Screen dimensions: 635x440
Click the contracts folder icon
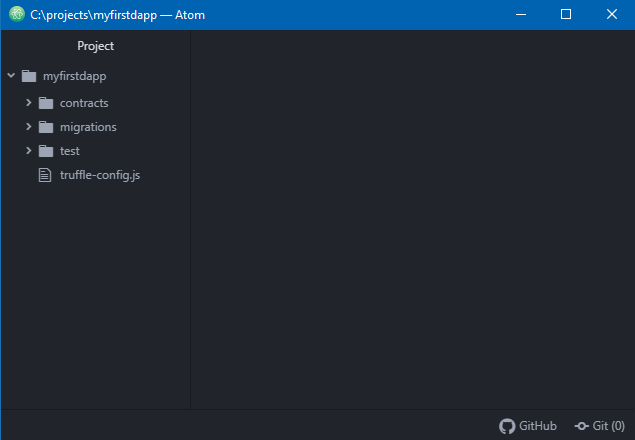[x=46, y=103]
